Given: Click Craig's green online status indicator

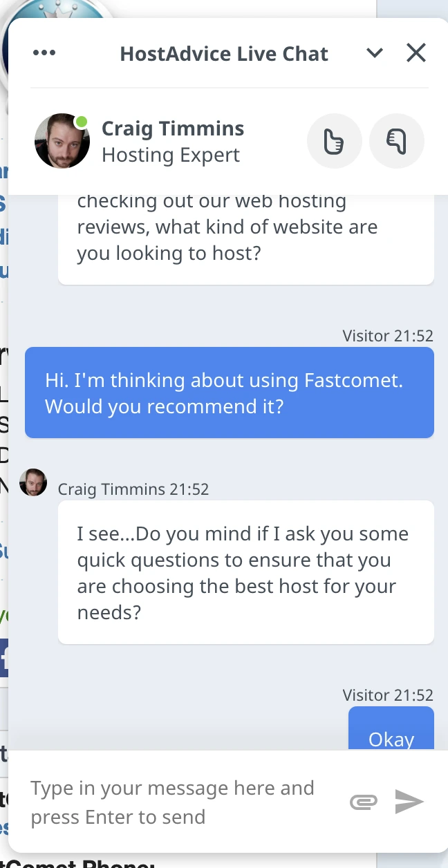Looking at the screenshot, I should [x=82, y=122].
